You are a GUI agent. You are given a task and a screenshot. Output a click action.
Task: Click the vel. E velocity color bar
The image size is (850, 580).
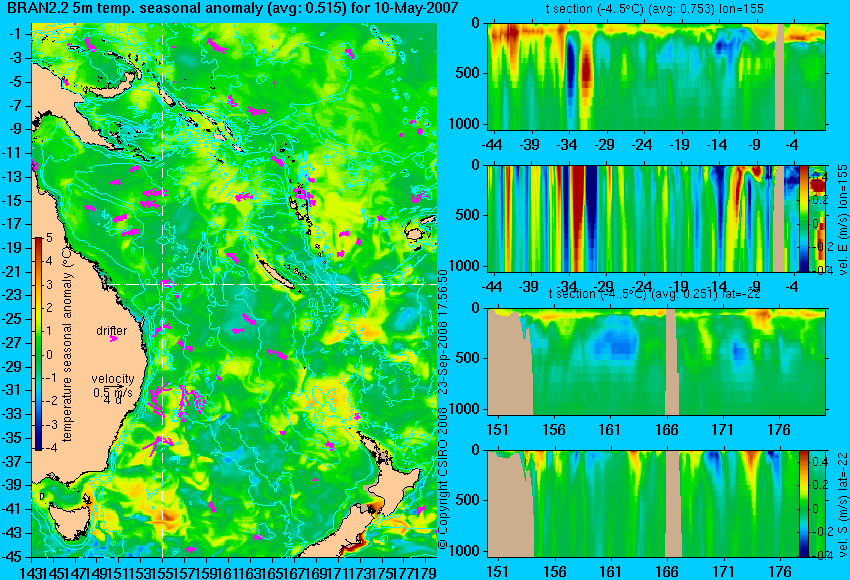[x=804, y=219]
